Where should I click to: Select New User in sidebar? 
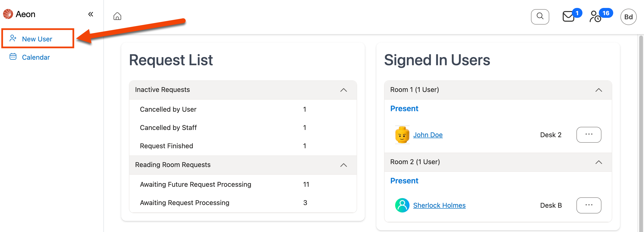point(37,39)
